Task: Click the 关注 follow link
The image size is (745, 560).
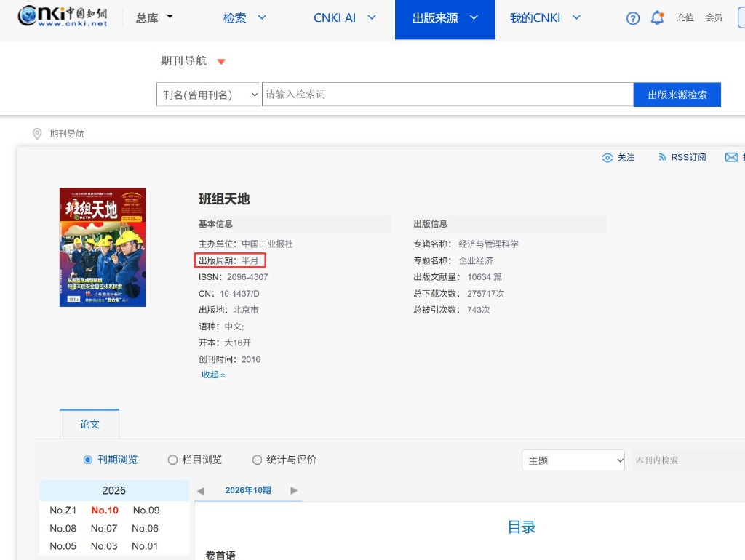Action: point(626,157)
